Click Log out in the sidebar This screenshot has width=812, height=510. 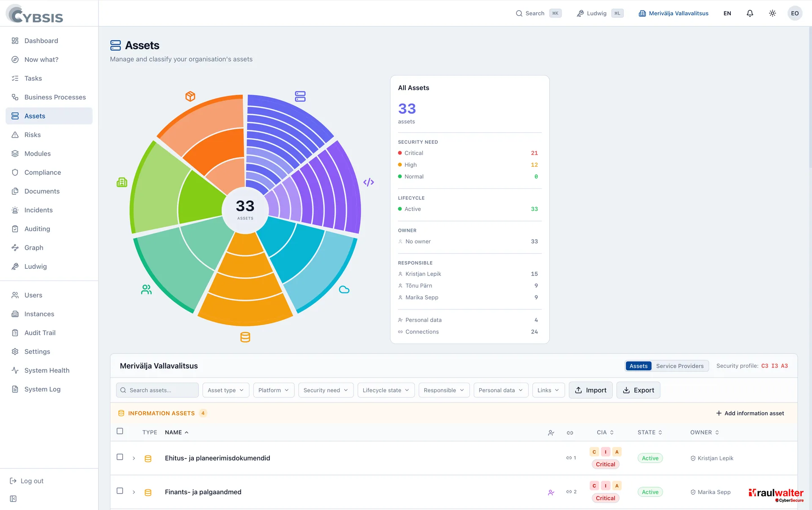tap(27, 481)
